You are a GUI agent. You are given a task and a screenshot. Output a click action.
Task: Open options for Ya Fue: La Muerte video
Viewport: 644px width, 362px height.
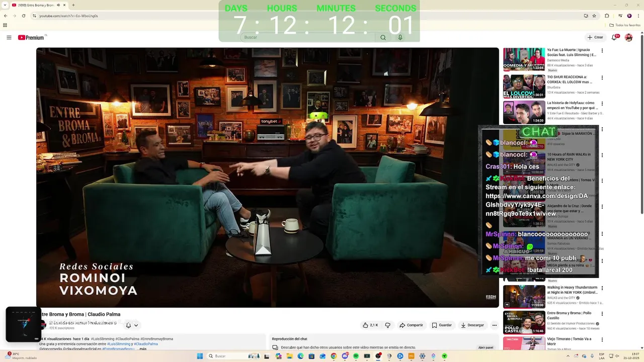pyautogui.click(x=602, y=51)
